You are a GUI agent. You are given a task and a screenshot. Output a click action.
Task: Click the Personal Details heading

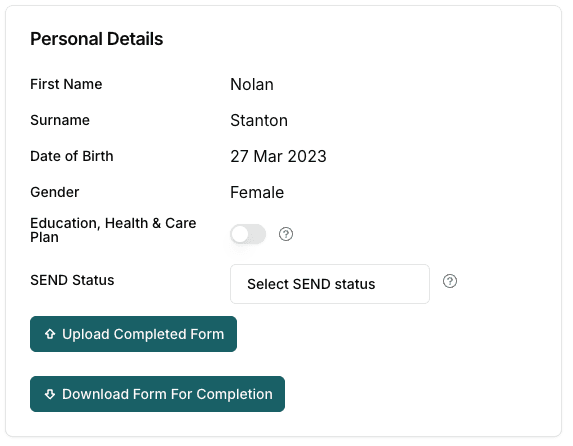click(96, 39)
